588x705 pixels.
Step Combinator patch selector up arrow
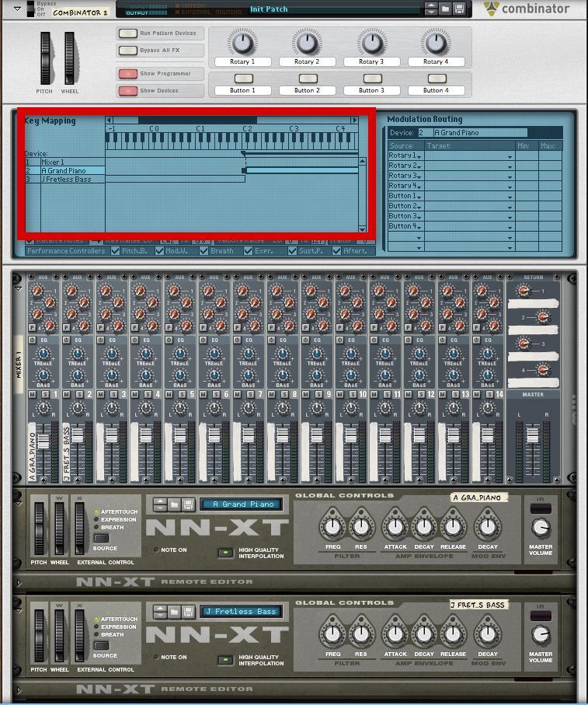pyautogui.click(x=431, y=6)
